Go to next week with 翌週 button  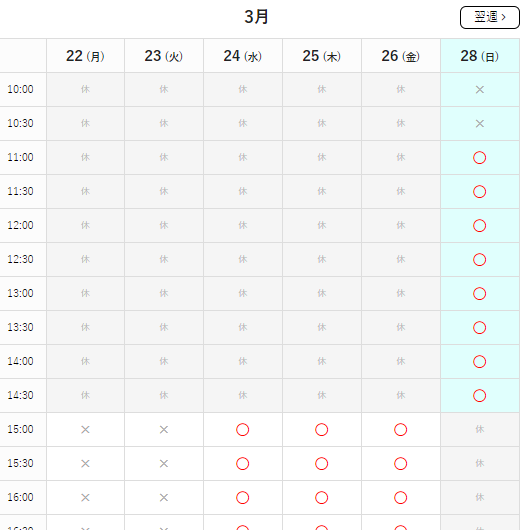pyautogui.click(x=489, y=17)
